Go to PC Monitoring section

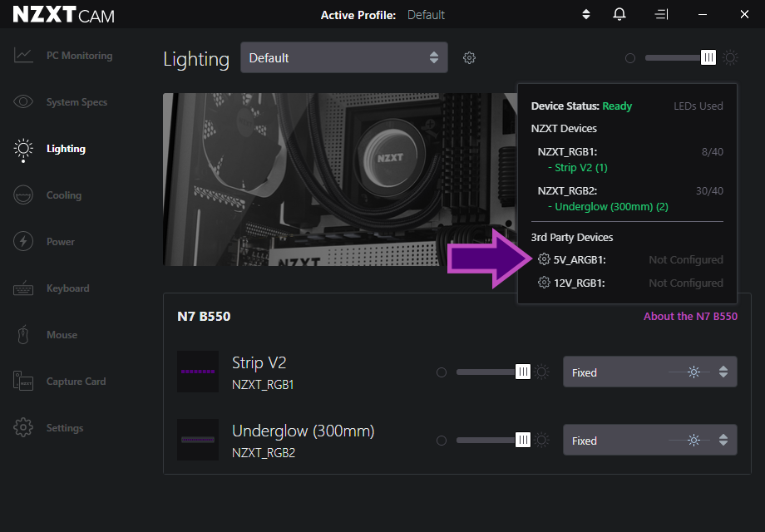[x=78, y=56]
